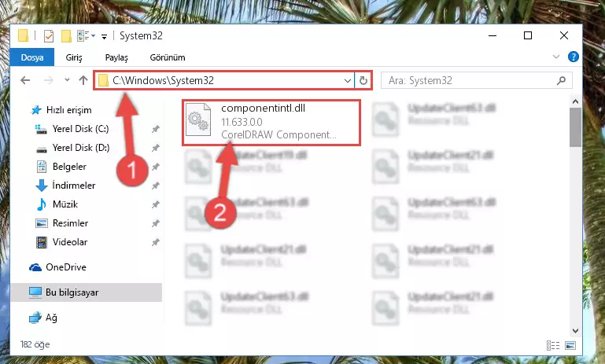Image resolution: width=605 pixels, height=364 pixels.
Task: Click pin icon next to Yerel Disk (D:)
Action: point(155,148)
